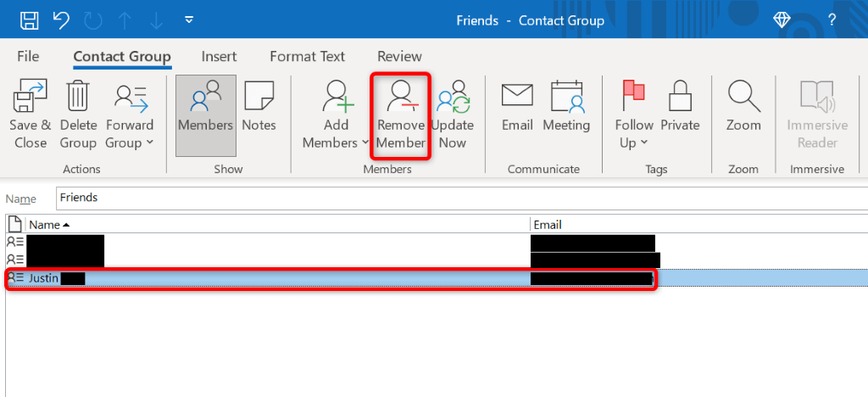Click the Remove Member icon

400,99
